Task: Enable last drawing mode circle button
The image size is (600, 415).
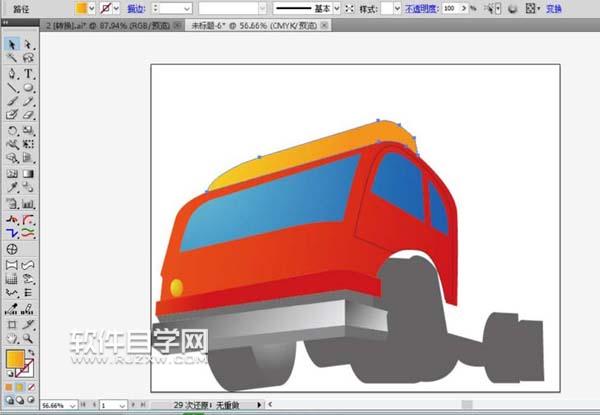Action: (x=31, y=400)
